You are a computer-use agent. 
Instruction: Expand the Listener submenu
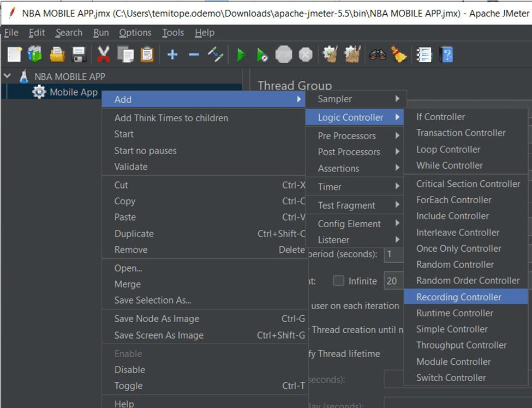(355, 240)
